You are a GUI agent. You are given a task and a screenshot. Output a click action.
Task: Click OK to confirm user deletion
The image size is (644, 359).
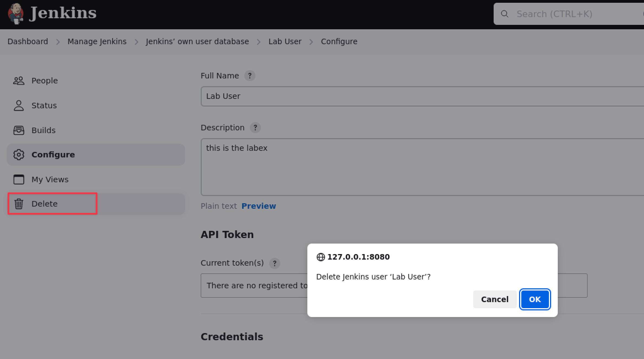[x=535, y=299]
